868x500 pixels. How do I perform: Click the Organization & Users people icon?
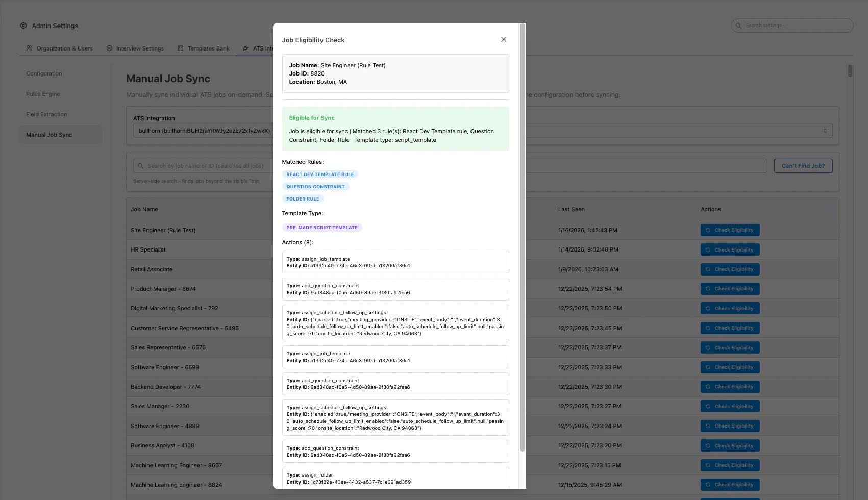(29, 48)
